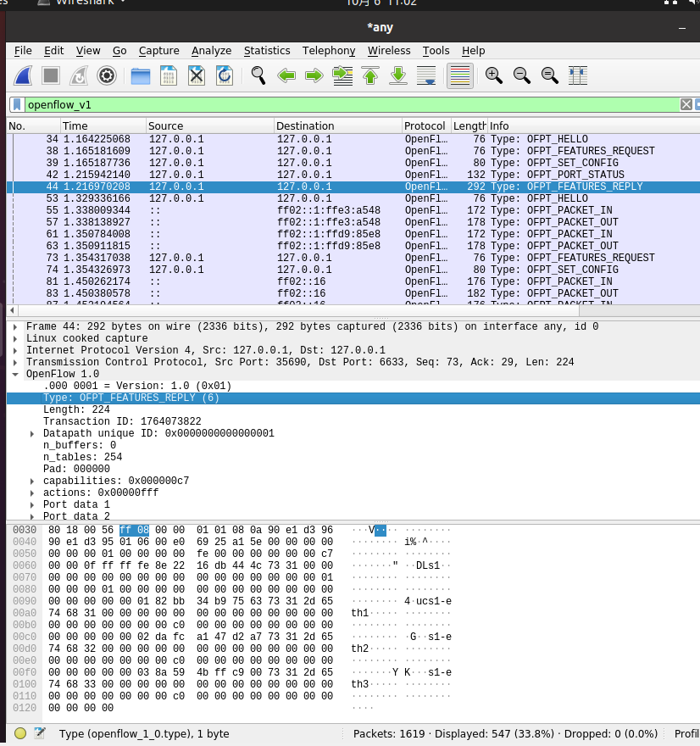700x746 pixels.
Task: Open the Capture menu
Action: click(x=158, y=50)
